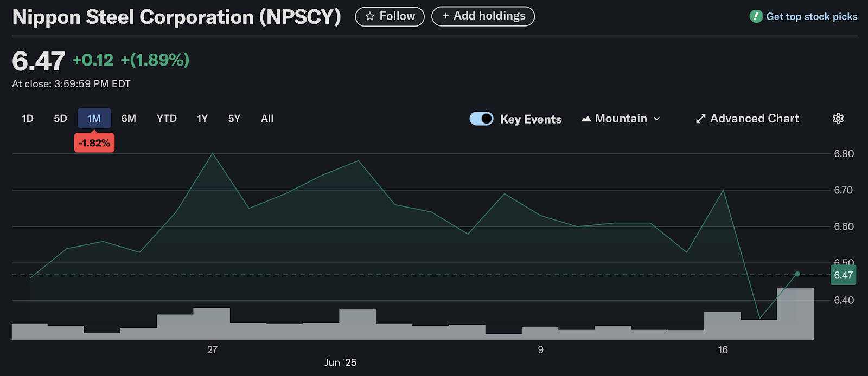Image resolution: width=868 pixels, height=376 pixels.
Task: Show the 1Y time range
Action: pyautogui.click(x=202, y=118)
